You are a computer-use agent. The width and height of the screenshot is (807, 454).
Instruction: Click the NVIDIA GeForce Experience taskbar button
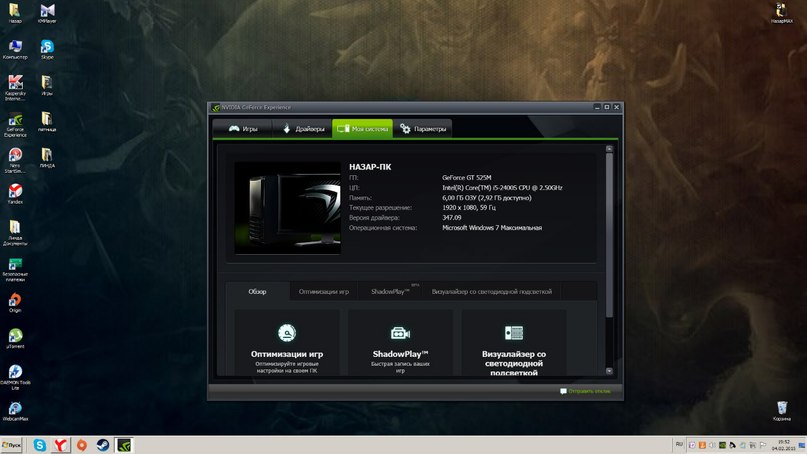tap(124, 445)
